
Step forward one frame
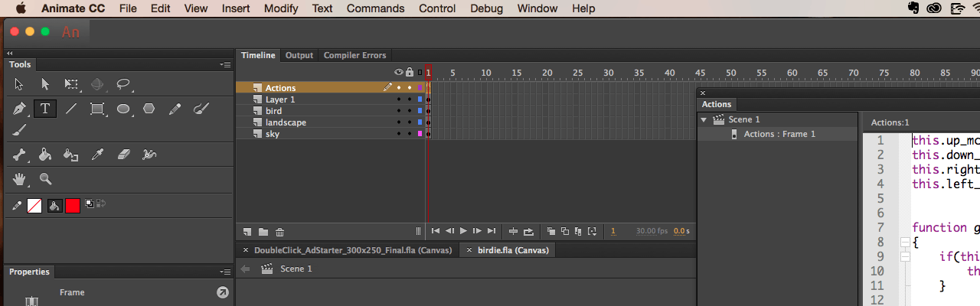click(477, 231)
